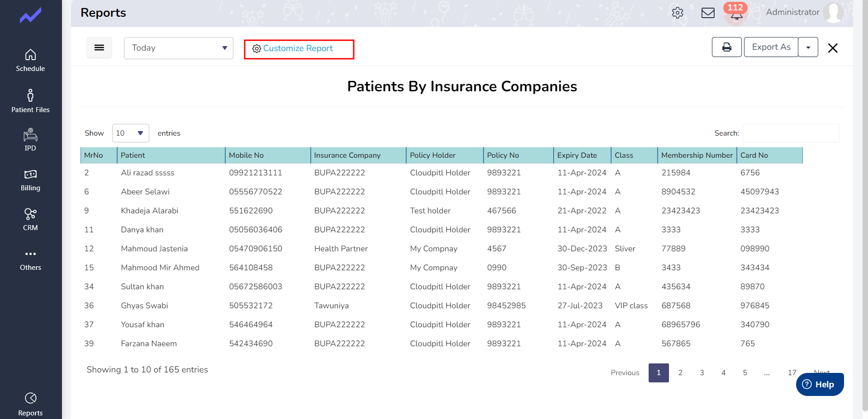Go to Previous page
This screenshot has height=419, width=868.
tap(625, 372)
